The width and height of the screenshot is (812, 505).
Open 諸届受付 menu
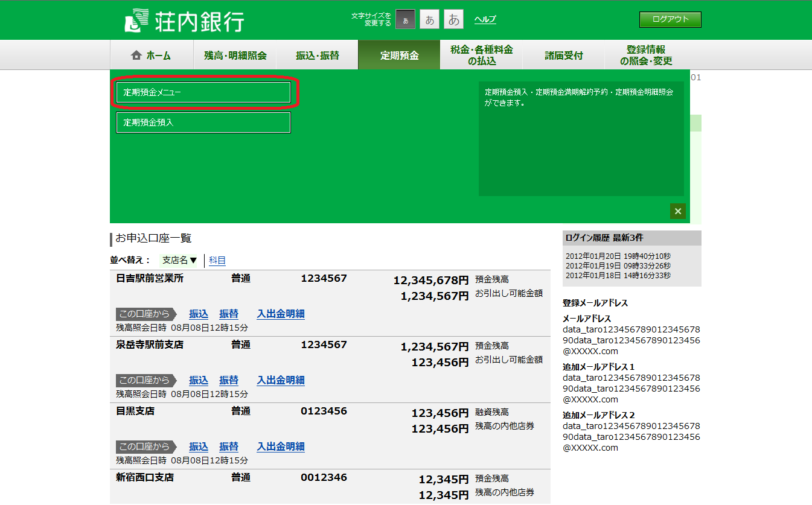(564, 56)
